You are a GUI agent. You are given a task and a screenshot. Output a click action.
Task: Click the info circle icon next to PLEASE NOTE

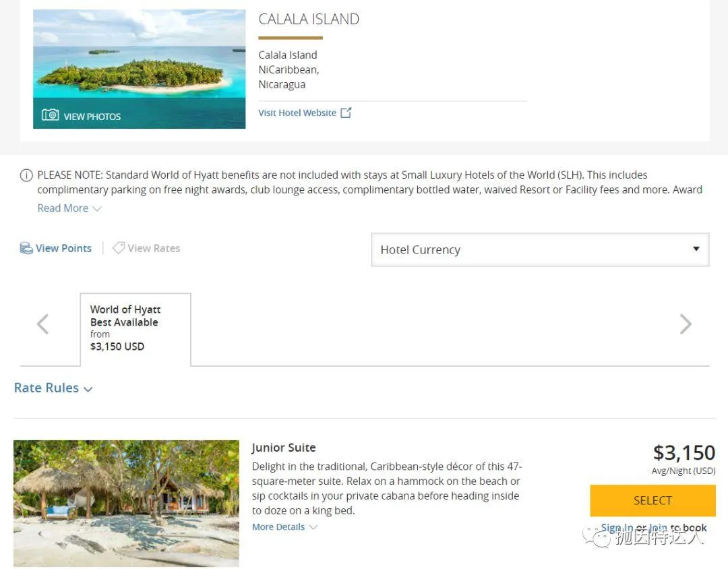[26, 175]
